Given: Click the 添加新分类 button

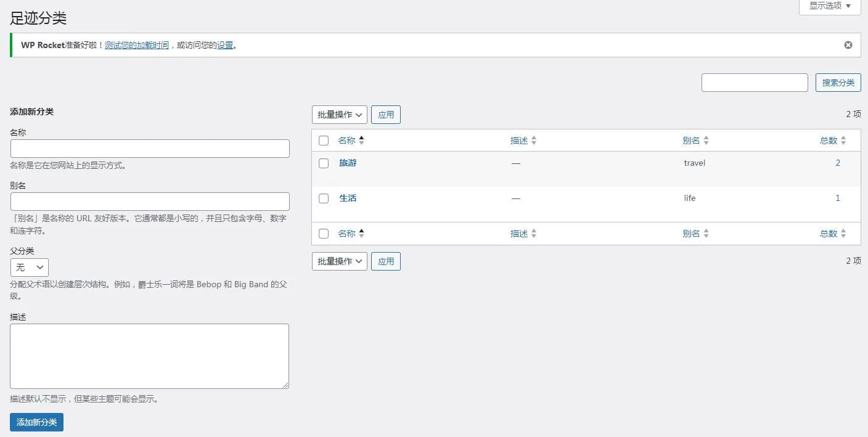Looking at the screenshot, I should pos(36,422).
